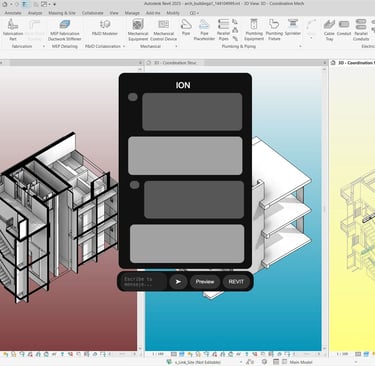This screenshot has width=375, height=366.
Task: Click the second avatar circle in ION chat
Action: point(135,185)
